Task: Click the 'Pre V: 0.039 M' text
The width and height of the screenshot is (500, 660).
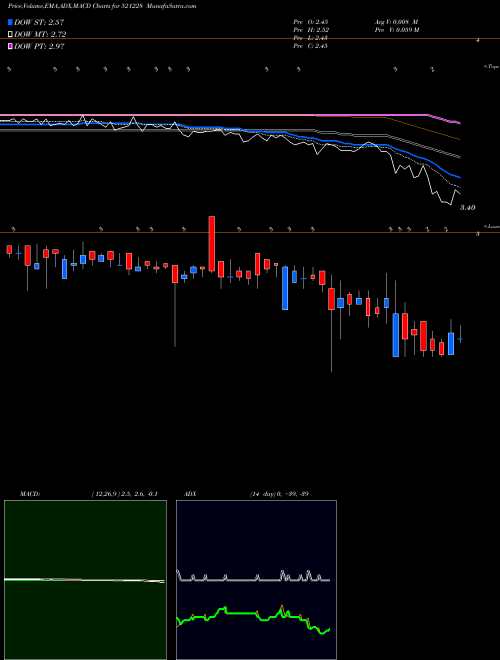Action: pyautogui.click(x=397, y=30)
